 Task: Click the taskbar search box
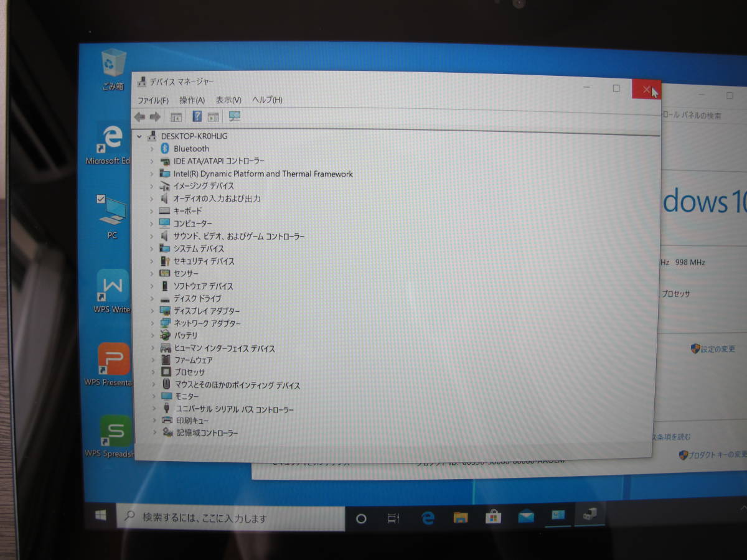230,518
